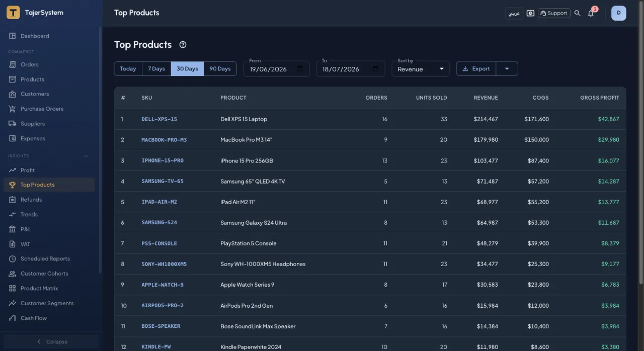Click the Profit trend icon
This screenshot has height=351, width=644.
click(12, 170)
